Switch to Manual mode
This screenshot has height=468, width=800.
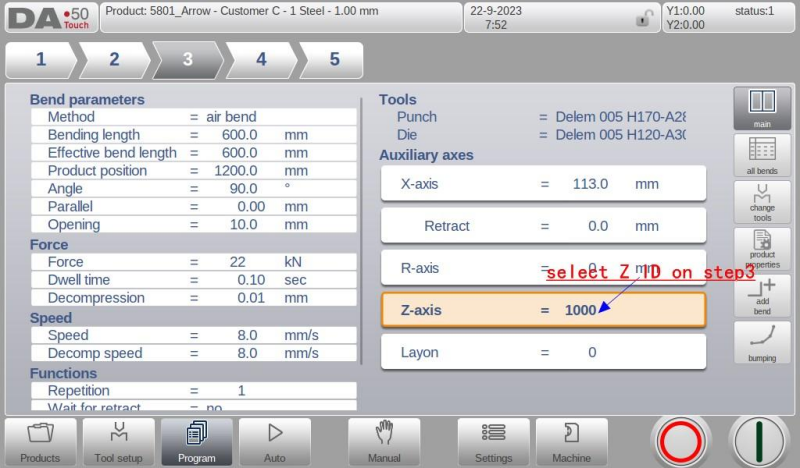pyautogui.click(x=384, y=441)
